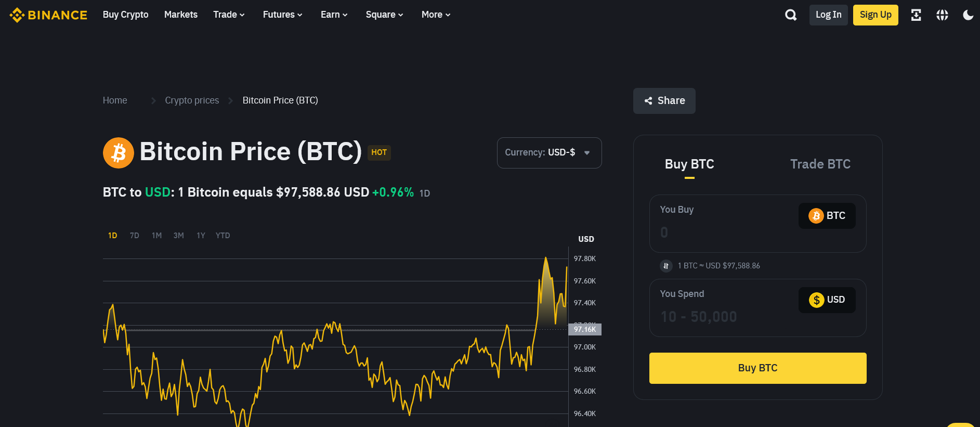This screenshot has width=980, height=427.
Task: Select the 7D chart range
Action: point(134,236)
